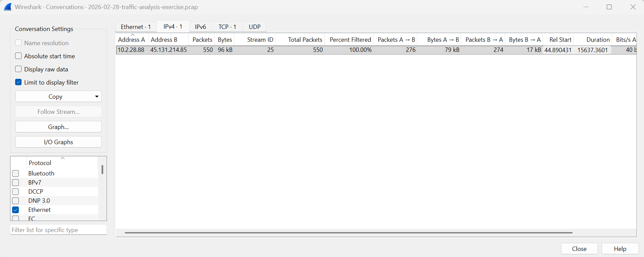
Task: Click the Rel Start value 44.890431
Action: (558, 50)
